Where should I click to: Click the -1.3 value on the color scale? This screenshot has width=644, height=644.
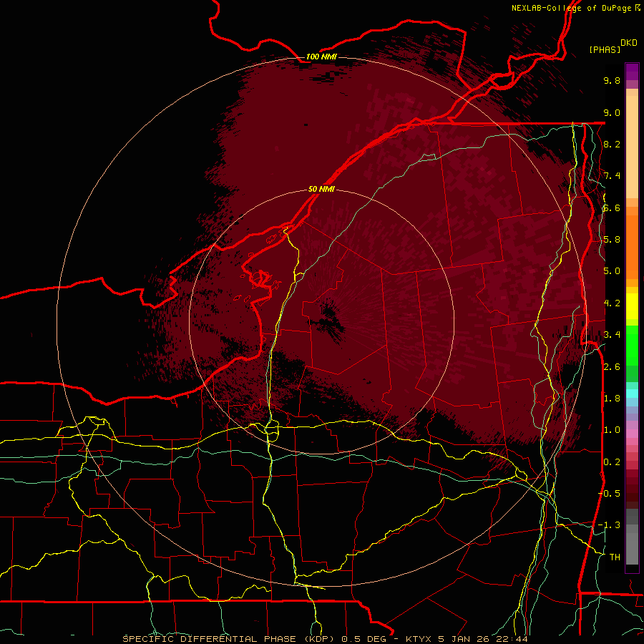click(609, 525)
